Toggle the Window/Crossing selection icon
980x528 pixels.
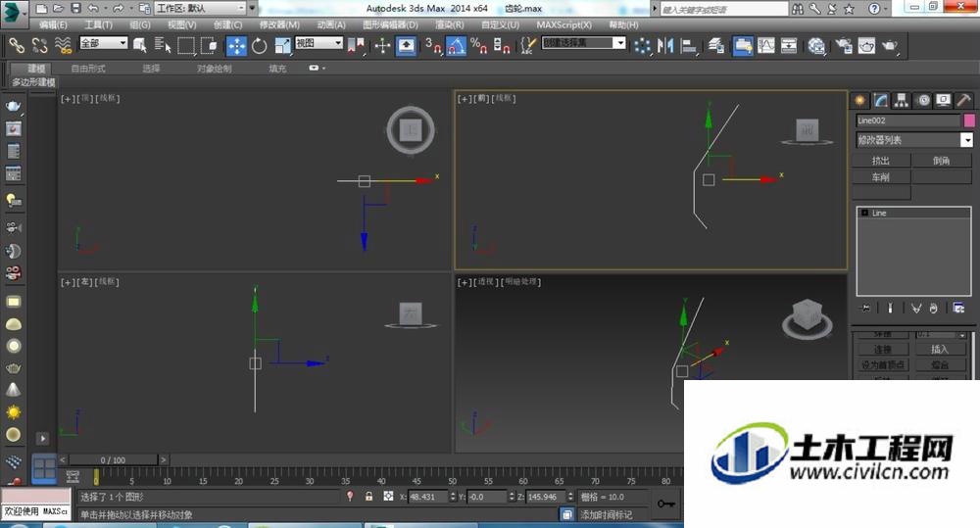click(x=209, y=45)
